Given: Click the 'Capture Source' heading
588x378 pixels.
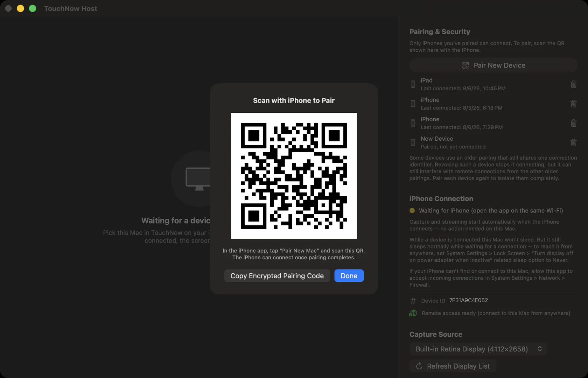Looking at the screenshot, I should click(x=436, y=334).
